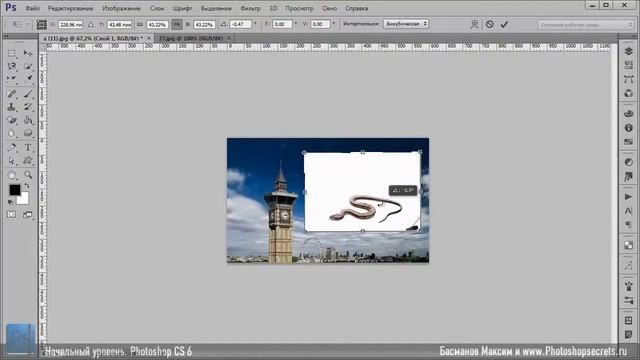Click the reference point locator grid
Image resolution: width=640 pixels, height=360 pixels.
42,24
